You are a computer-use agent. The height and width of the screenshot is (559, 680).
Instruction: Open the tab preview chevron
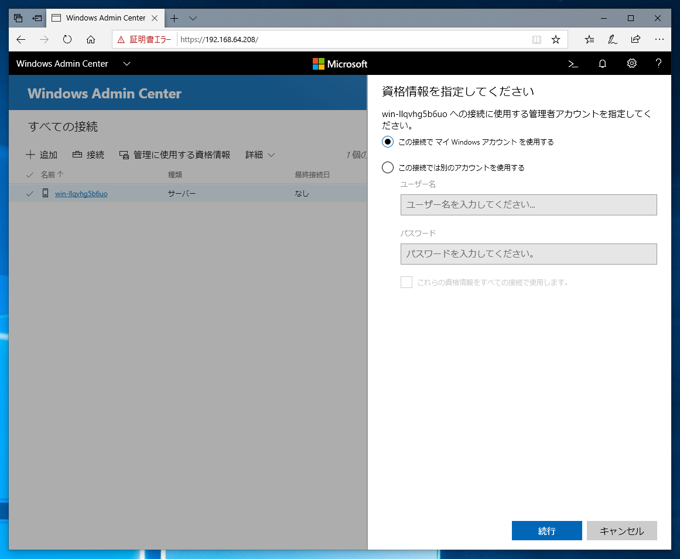click(193, 18)
